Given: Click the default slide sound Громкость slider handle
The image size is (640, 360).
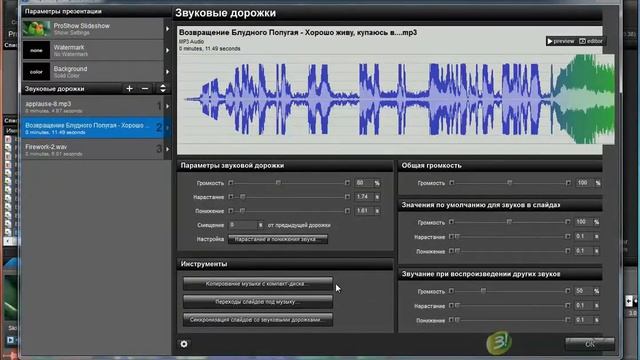Looking at the screenshot, I should coord(509,222).
